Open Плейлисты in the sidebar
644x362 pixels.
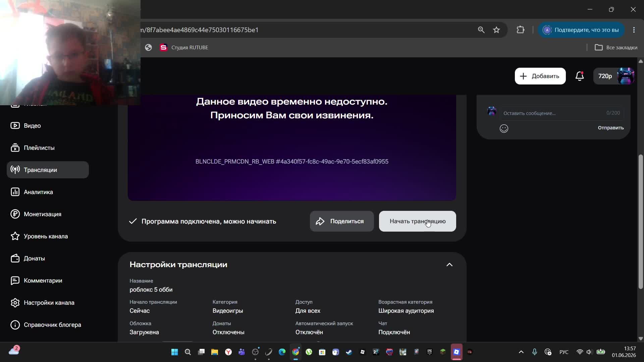(48, 148)
